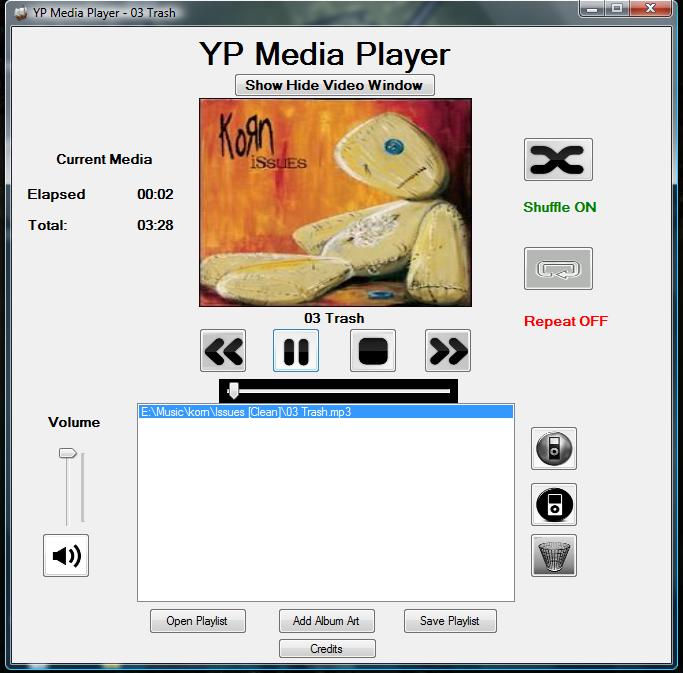Click the black iPod icon button
The width and height of the screenshot is (683, 673).
click(x=554, y=504)
